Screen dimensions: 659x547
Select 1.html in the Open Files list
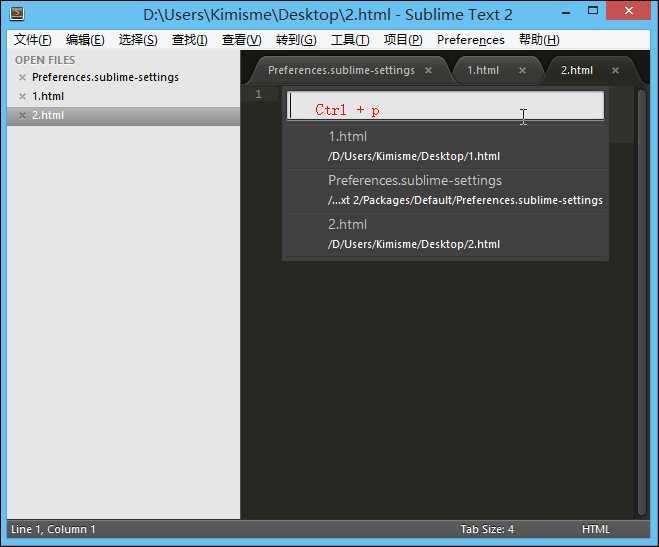[48, 96]
